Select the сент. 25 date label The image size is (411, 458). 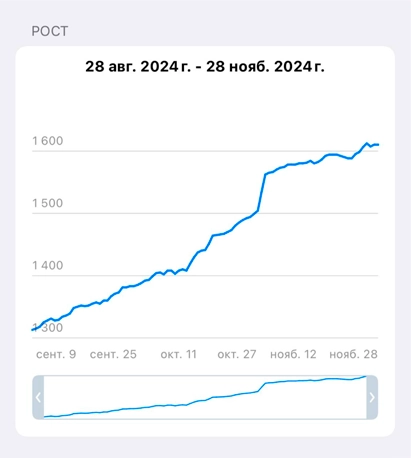pyautogui.click(x=113, y=354)
